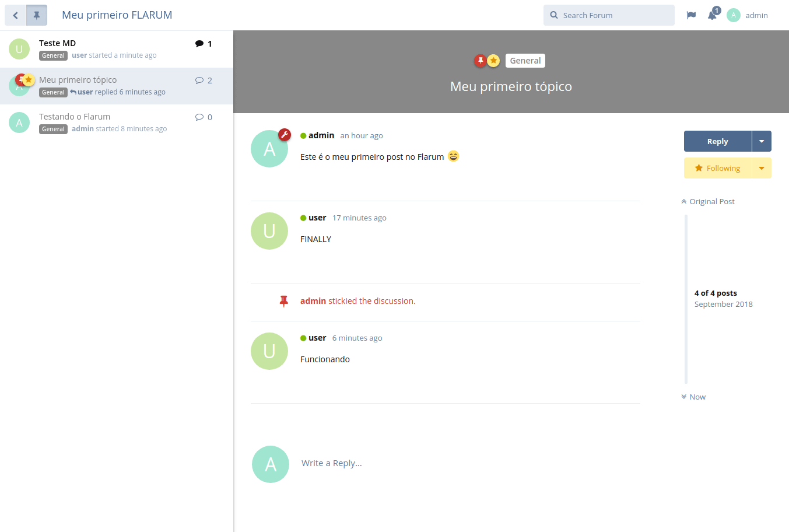Click the reply count for Meu primeiro tópico
The height and width of the screenshot is (532, 789).
[x=204, y=80]
